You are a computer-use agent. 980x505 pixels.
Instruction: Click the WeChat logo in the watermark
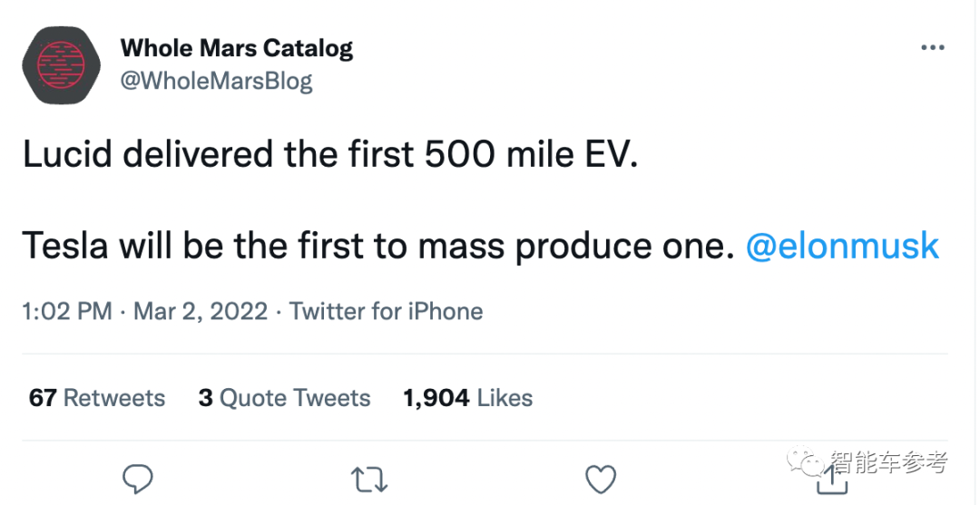tap(806, 461)
